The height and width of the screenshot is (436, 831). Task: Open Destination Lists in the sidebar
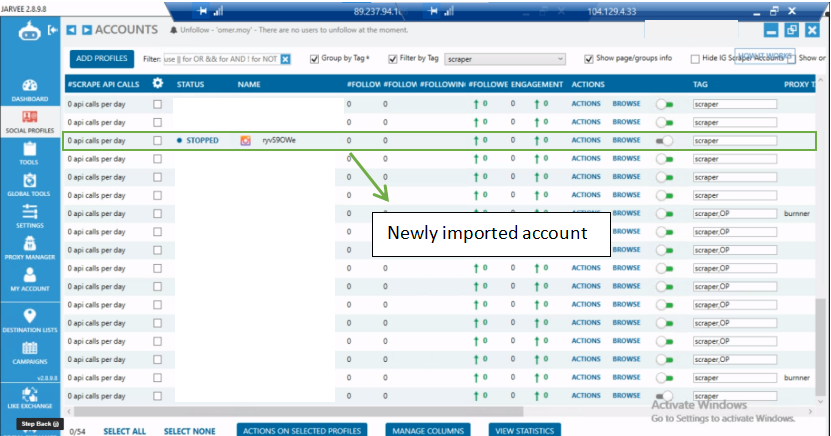pos(30,321)
